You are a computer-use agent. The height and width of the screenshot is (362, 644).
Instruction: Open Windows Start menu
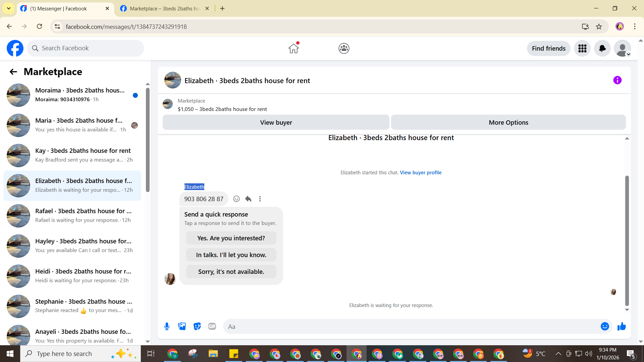[10, 354]
